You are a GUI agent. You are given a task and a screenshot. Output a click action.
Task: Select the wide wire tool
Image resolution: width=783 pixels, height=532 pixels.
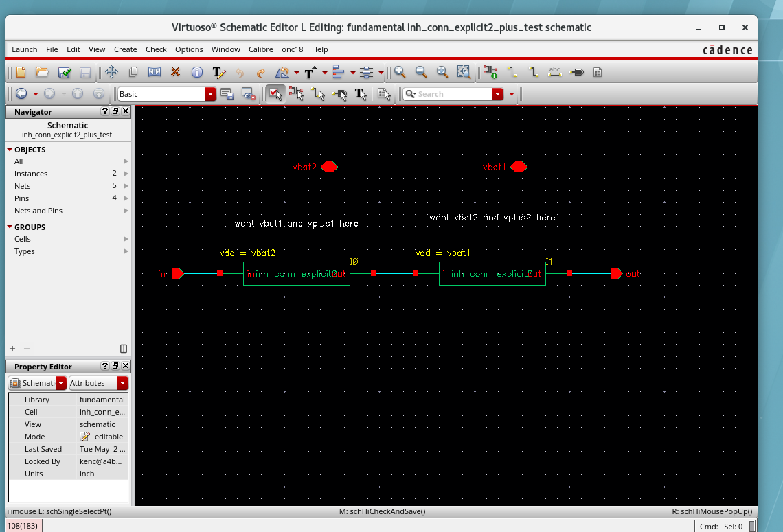pos(533,72)
